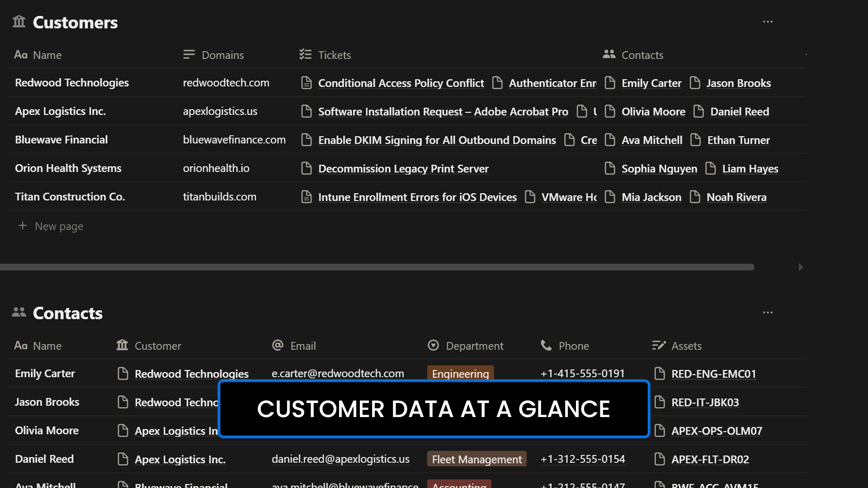Viewport: 868px width, 488px height.
Task: Click the Customers database bank icon
Action: pyautogui.click(x=19, y=21)
